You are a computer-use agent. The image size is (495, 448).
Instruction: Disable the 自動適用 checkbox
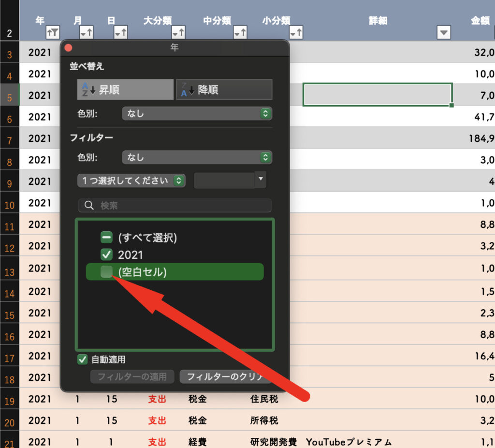click(x=83, y=359)
